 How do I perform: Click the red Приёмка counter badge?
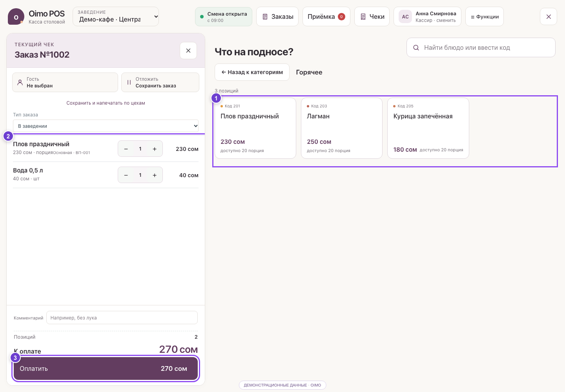(x=341, y=16)
